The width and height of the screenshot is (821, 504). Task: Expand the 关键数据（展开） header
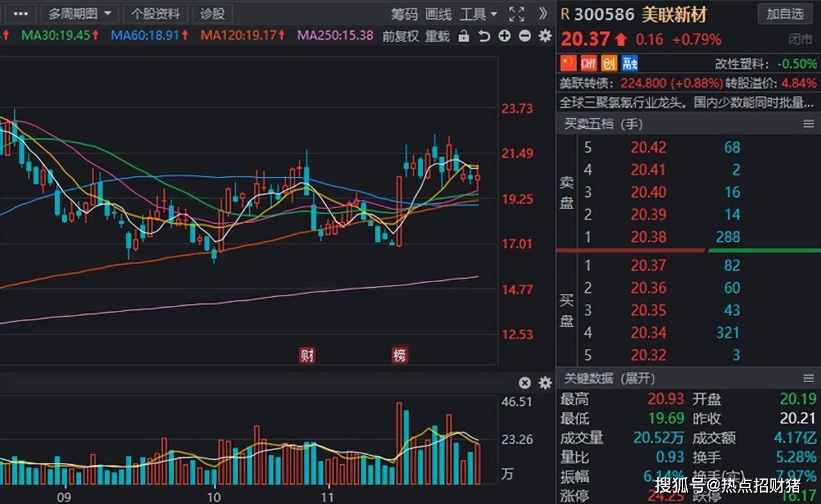609,378
